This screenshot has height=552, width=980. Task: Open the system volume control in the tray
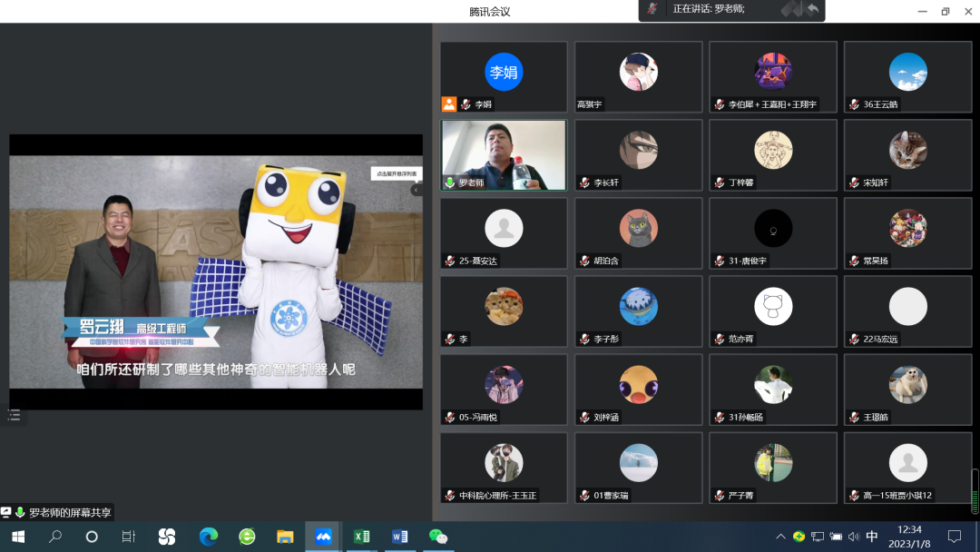click(x=854, y=537)
